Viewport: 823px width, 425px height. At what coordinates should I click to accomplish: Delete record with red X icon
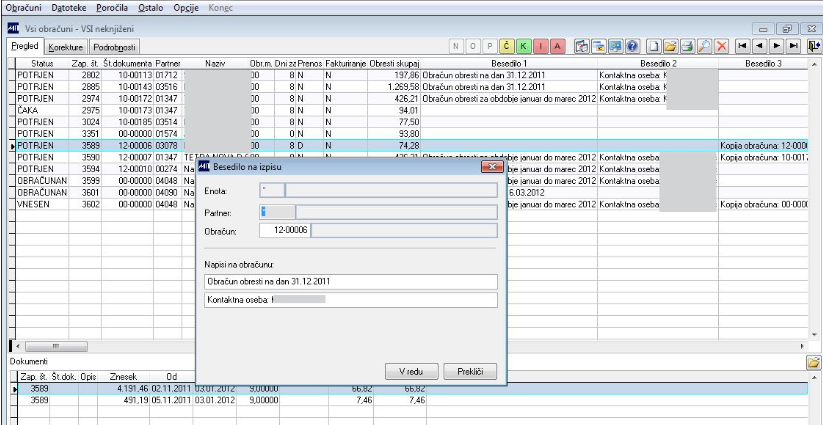point(719,46)
